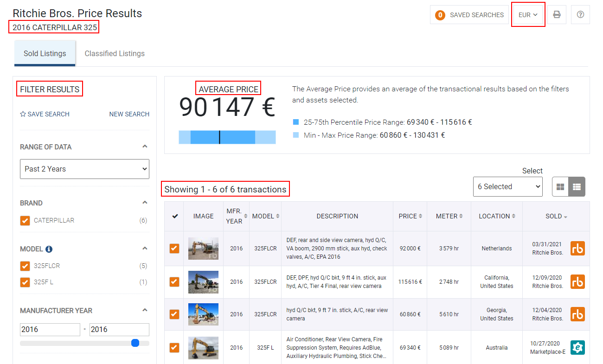603x364 pixels.
Task: Switch to grid view of transactions
Action: point(560,186)
